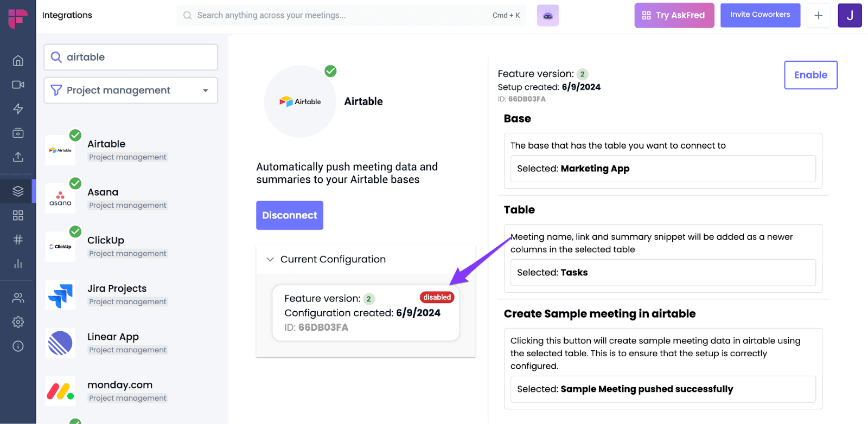Open the Uploads sidebar icon
Viewport: 868px width, 424px height.
pyautogui.click(x=18, y=157)
